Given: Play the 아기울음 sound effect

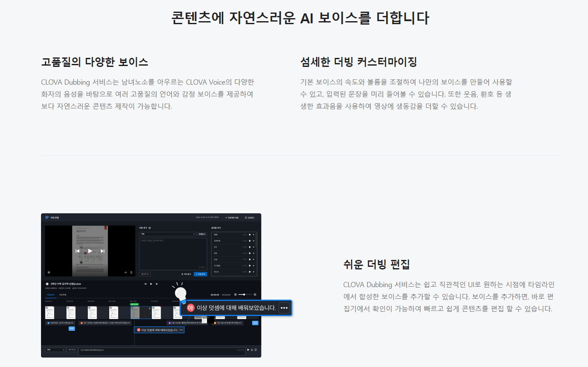Looking at the screenshot, I should [x=250, y=266].
